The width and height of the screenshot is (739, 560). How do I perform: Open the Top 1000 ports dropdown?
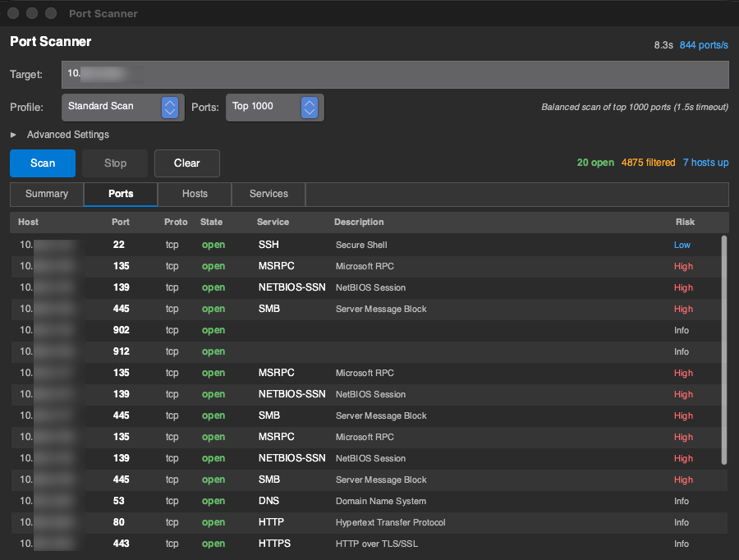[274, 107]
